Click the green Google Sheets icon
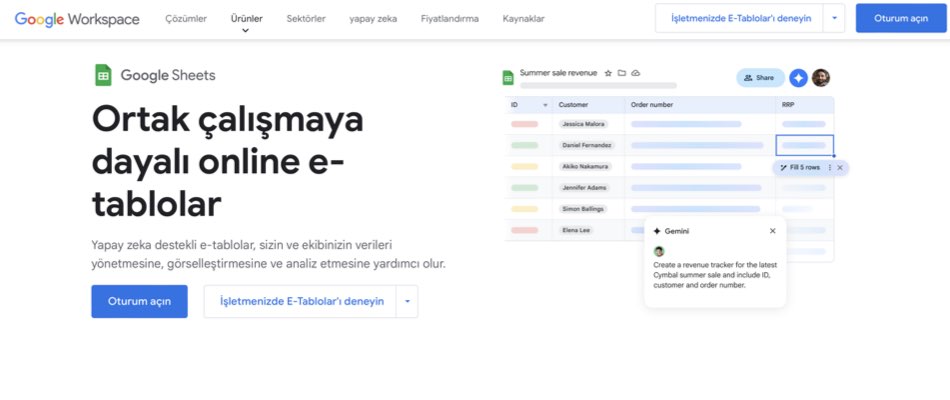Screen dimensions: 950x400 click(102, 75)
